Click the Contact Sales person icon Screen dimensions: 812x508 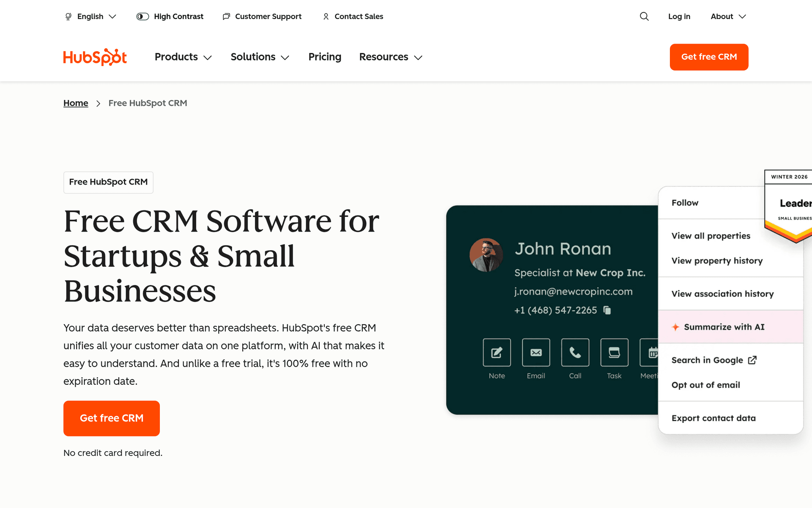point(326,16)
